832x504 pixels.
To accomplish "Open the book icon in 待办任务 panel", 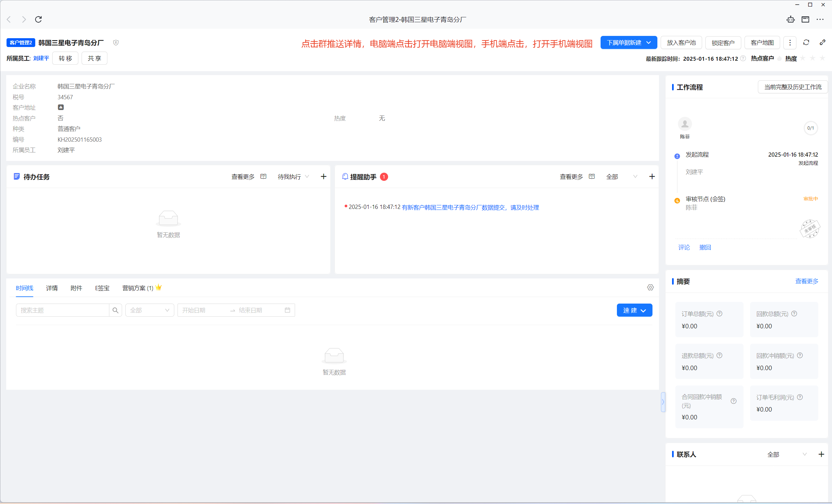I will 263,177.
